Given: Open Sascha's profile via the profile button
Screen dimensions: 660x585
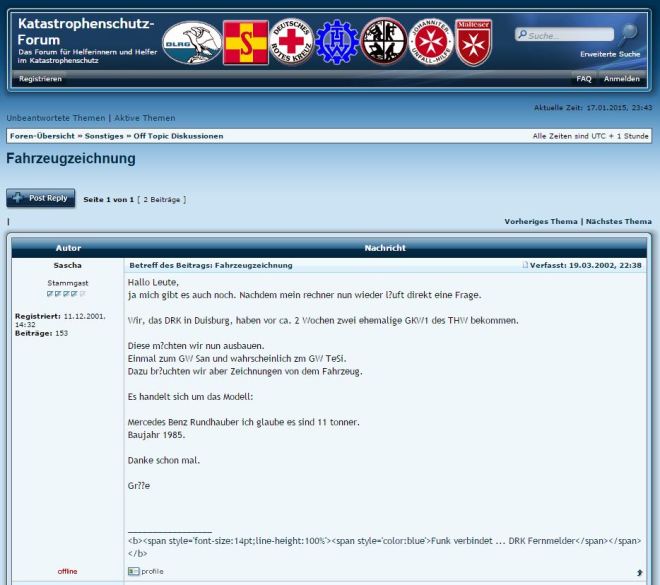Looking at the screenshot, I should click(146, 571).
